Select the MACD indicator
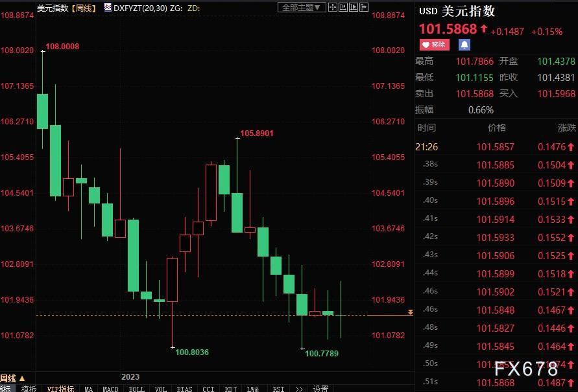The height and width of the screenshot is (392, 578). pyautogui.click(x=110, y=389)
